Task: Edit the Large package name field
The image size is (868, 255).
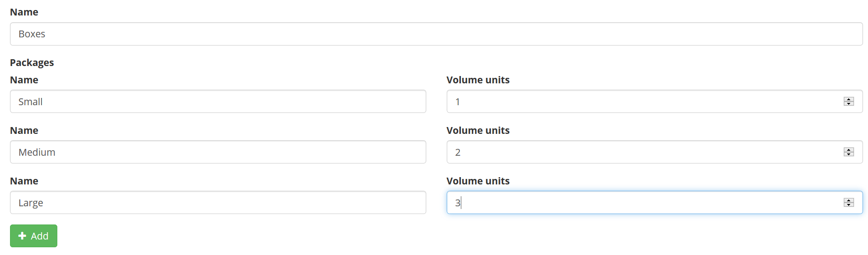Action: [x=218, y=203]
